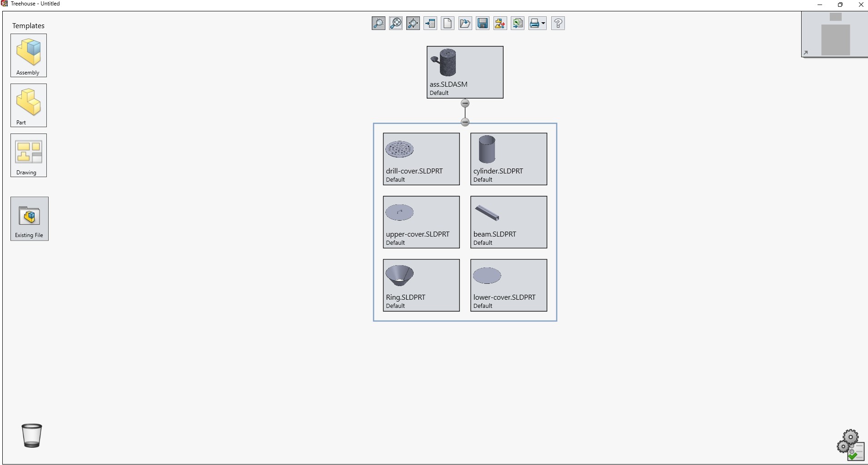The width and height of the screenshot is (868, 465).
Task: Restore down the Treehouse window
Action: click(x=840, y=5)
